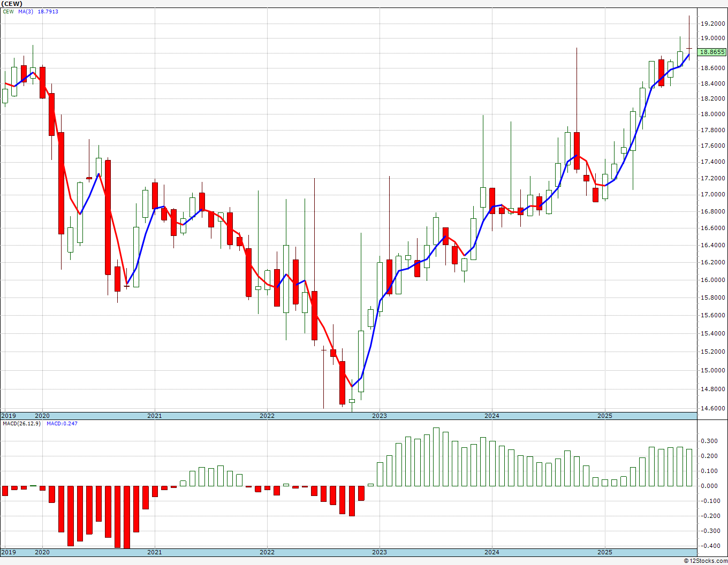728x565 pixels.
Task: Click the 19.2000 price axis label
Action: (x=713, y=24)
